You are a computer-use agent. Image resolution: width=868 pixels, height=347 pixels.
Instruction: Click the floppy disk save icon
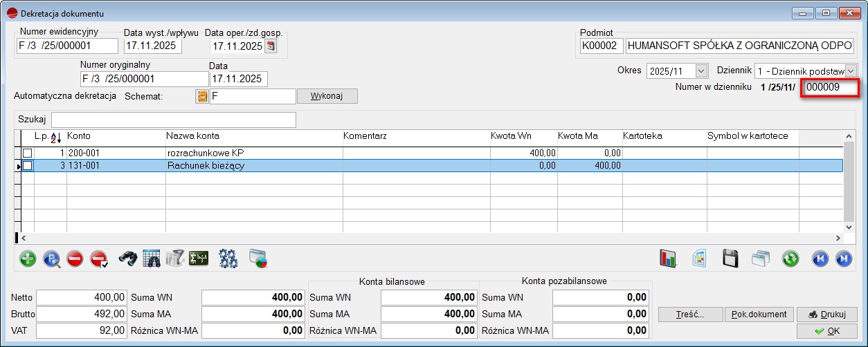point(730,259)
